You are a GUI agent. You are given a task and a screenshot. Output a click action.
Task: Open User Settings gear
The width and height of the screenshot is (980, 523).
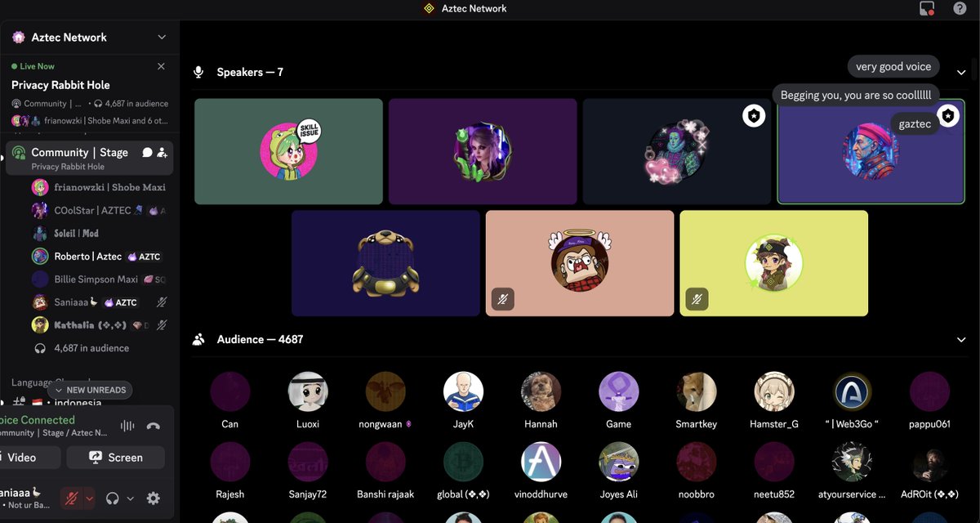[x=153, y=498]
